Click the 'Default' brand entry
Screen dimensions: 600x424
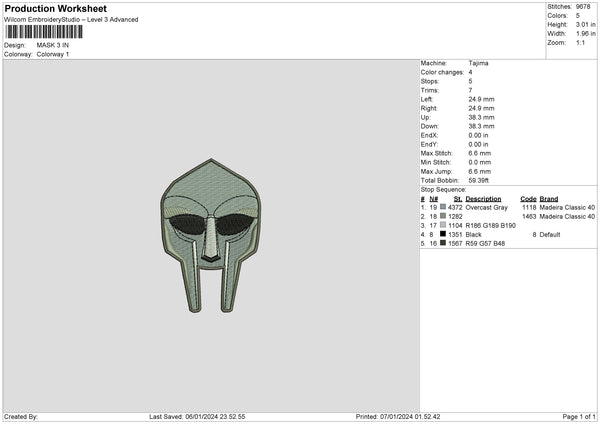(x=549, y=235)
